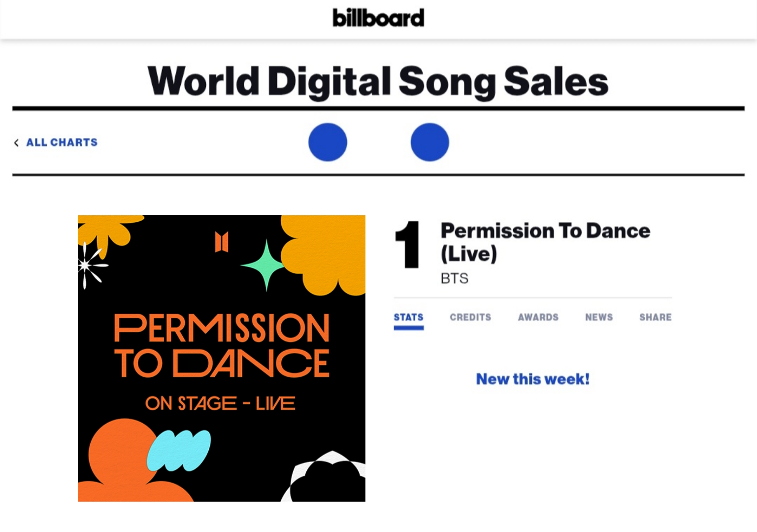The image size is (757, 532).
Task: Click the number 1 chart rank
Action: tap(407, 245)
